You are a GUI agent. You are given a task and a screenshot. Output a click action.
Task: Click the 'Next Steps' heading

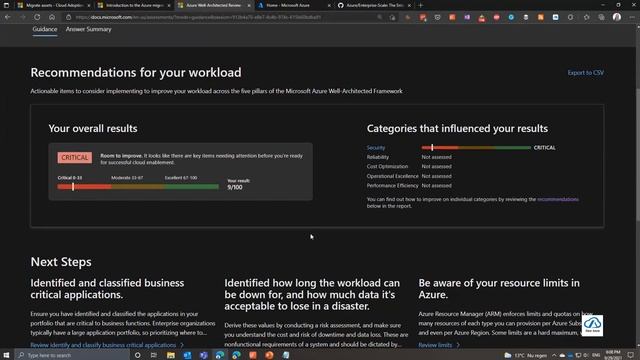[61, 262]
